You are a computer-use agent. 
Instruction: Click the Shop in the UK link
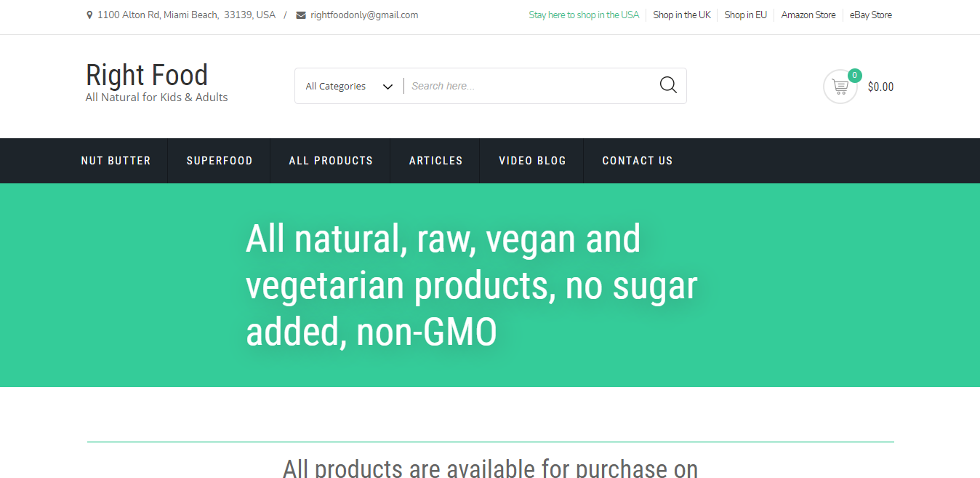pyautogui.click(x=682, y=15)
